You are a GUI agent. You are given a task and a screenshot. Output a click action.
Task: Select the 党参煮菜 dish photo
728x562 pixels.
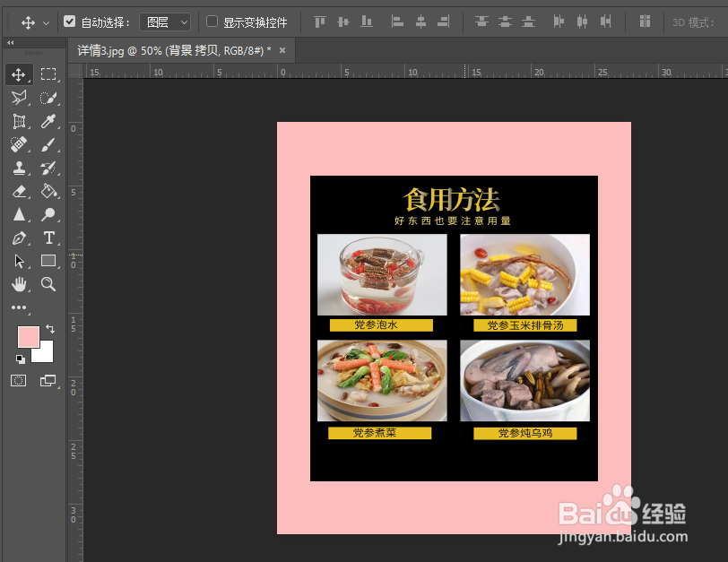pos(382,381)
